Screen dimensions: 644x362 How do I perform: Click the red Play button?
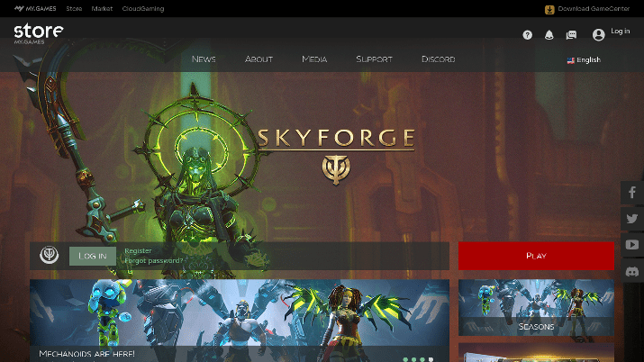point(536,256)
